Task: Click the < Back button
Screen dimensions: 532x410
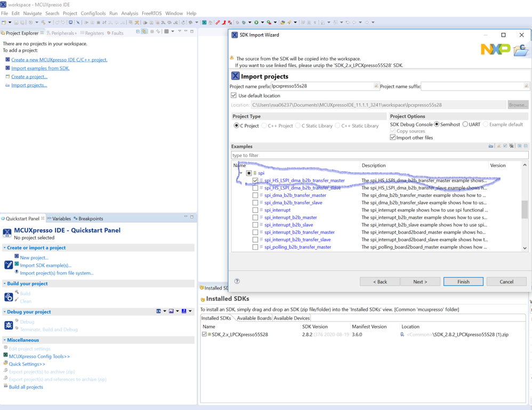Action: (x=380, y=282)
